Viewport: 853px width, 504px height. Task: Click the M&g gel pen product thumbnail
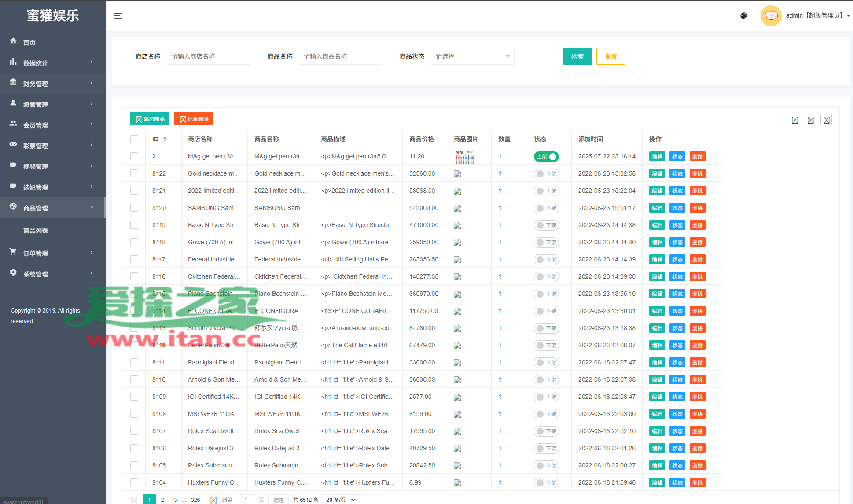click(464, 157)
